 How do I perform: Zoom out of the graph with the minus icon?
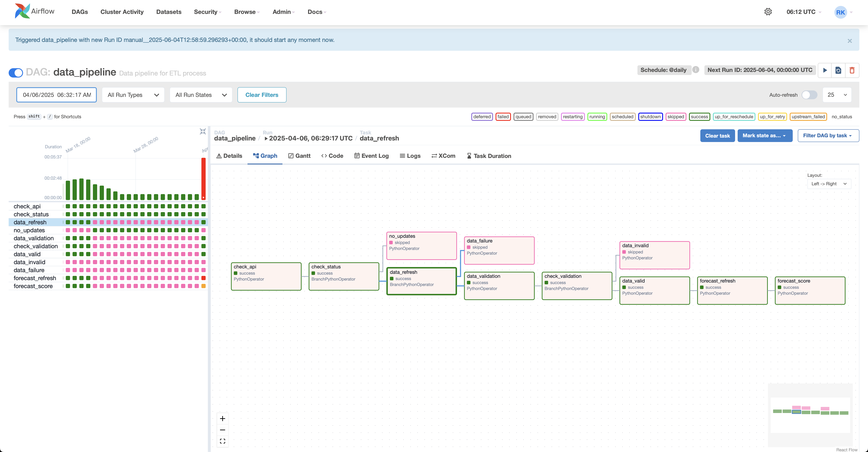coord(222,430)
